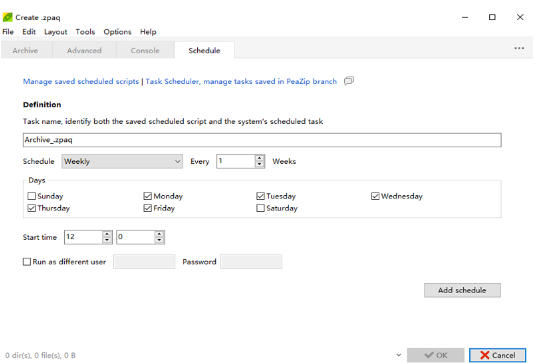Uncheck the Thursday checkbox

click(x=32, y=208)
